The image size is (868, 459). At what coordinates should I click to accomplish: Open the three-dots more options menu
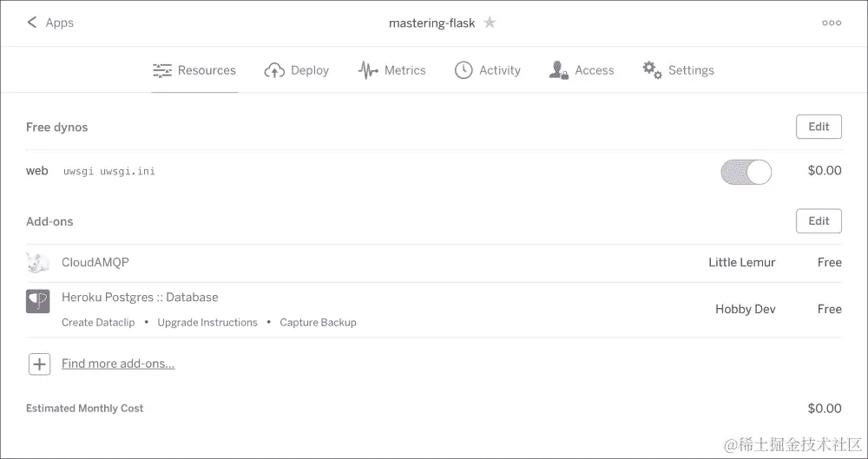click(832, 23)
